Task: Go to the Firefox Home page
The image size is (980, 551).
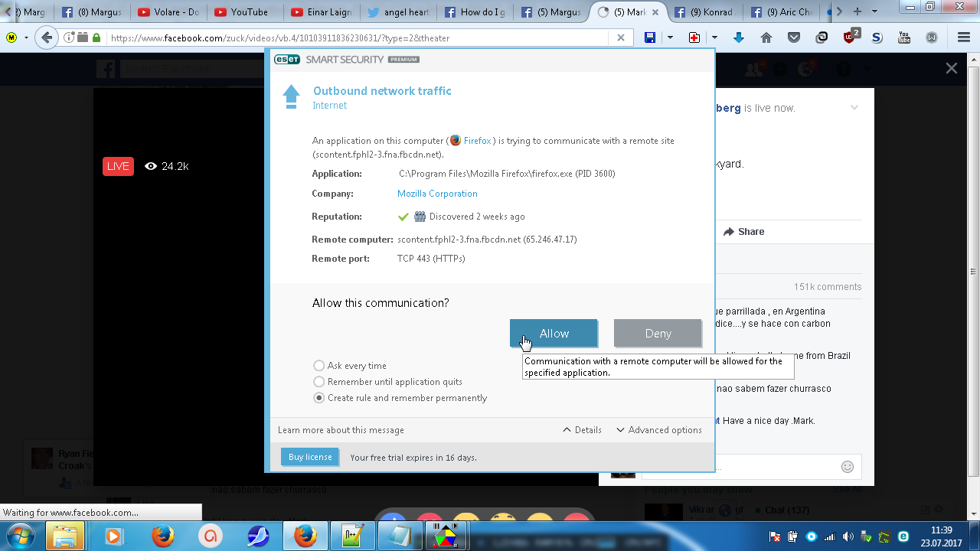Action: [766, 37]
